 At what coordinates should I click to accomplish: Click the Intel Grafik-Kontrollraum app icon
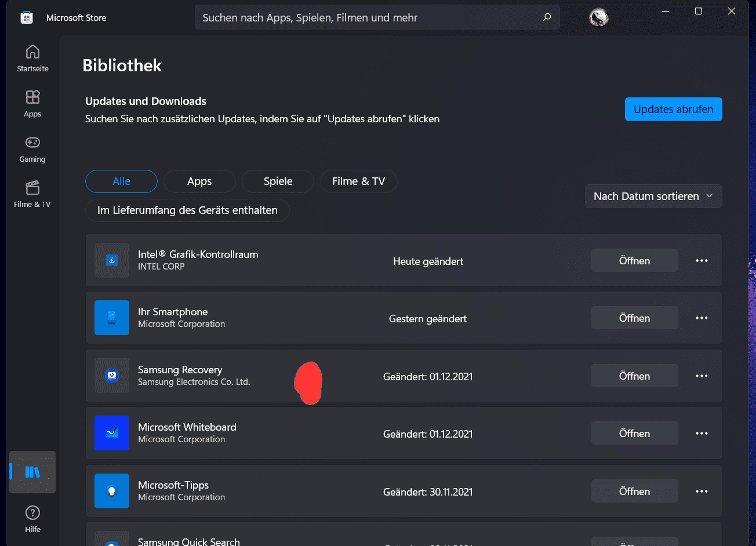click(112, 260)
